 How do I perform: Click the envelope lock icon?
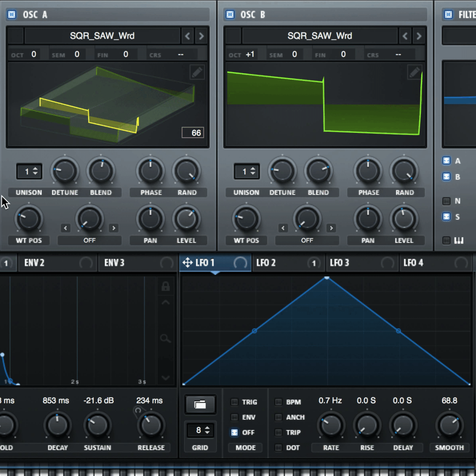tap(165, 286)
